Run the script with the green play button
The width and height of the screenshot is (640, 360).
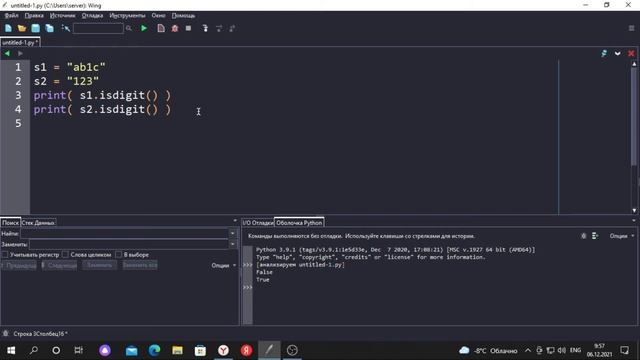tap(144, 28)
